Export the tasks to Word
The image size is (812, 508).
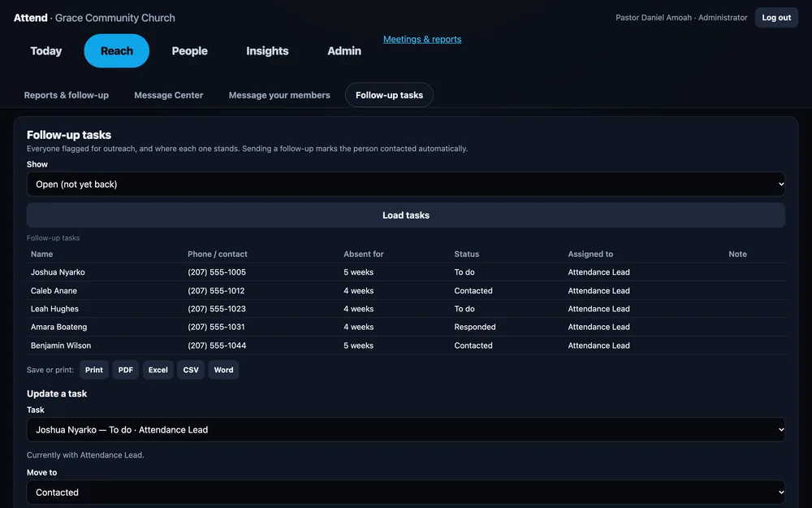point(223,370)
